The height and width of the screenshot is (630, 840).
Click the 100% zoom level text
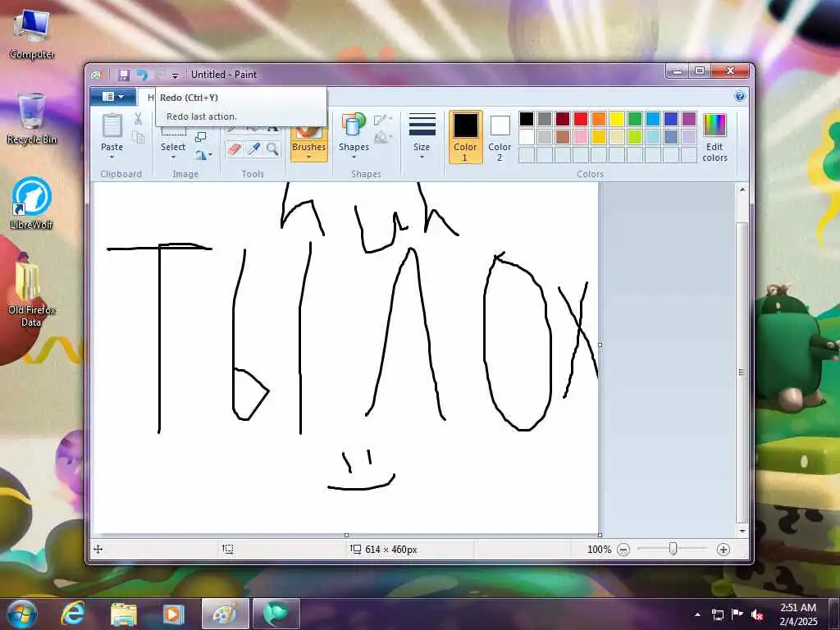(599, 549)
